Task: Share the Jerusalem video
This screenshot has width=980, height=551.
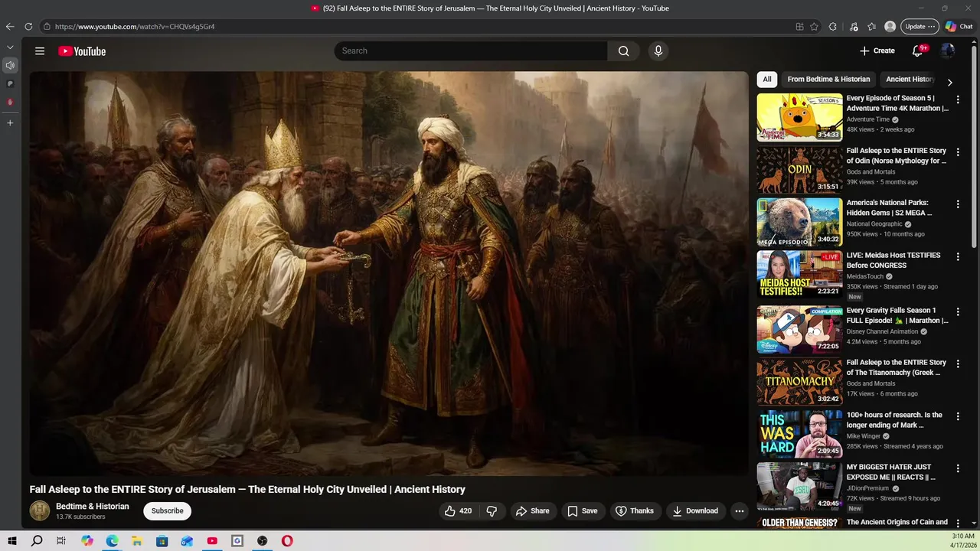Action: (532, 510)
